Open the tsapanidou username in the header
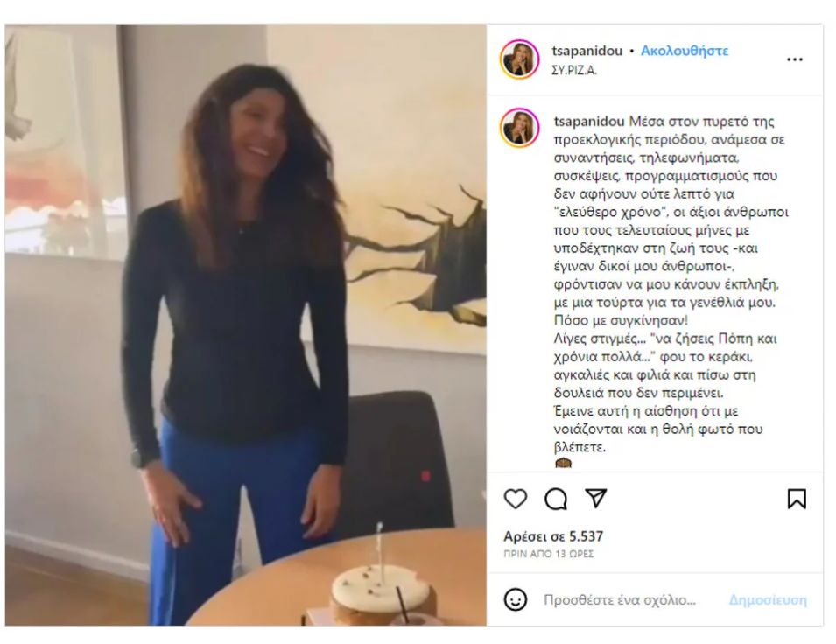The width and height of the screenshot is (836, 644). point(587,51)
